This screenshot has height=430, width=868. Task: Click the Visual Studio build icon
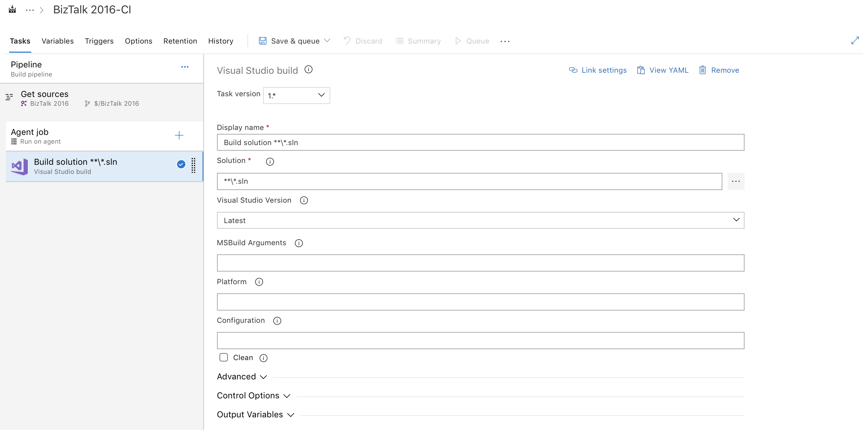click(20, 165)
